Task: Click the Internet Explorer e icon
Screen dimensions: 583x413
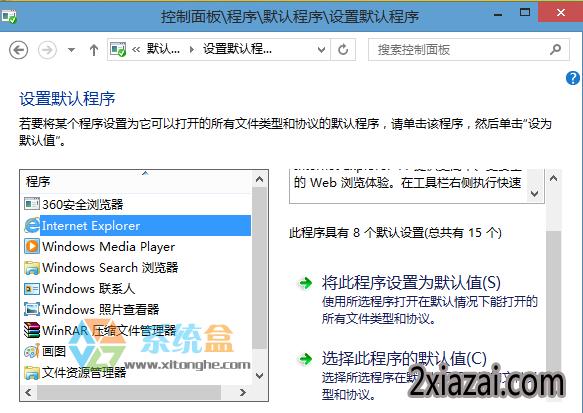Action: click(x=32, y=225)
